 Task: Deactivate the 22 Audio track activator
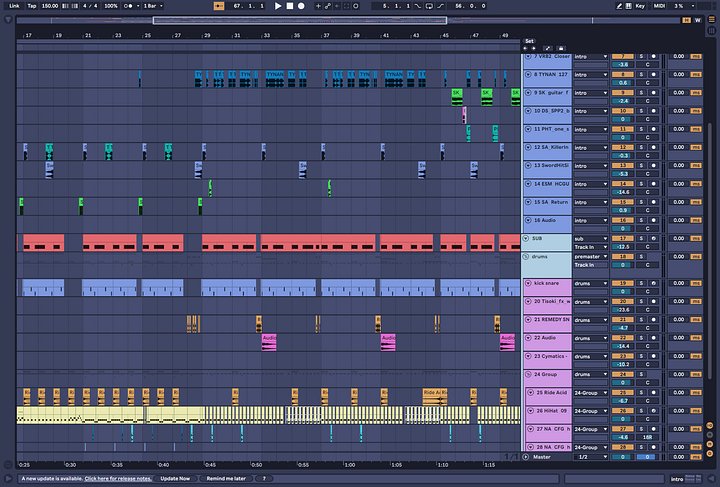coord(621,337)
